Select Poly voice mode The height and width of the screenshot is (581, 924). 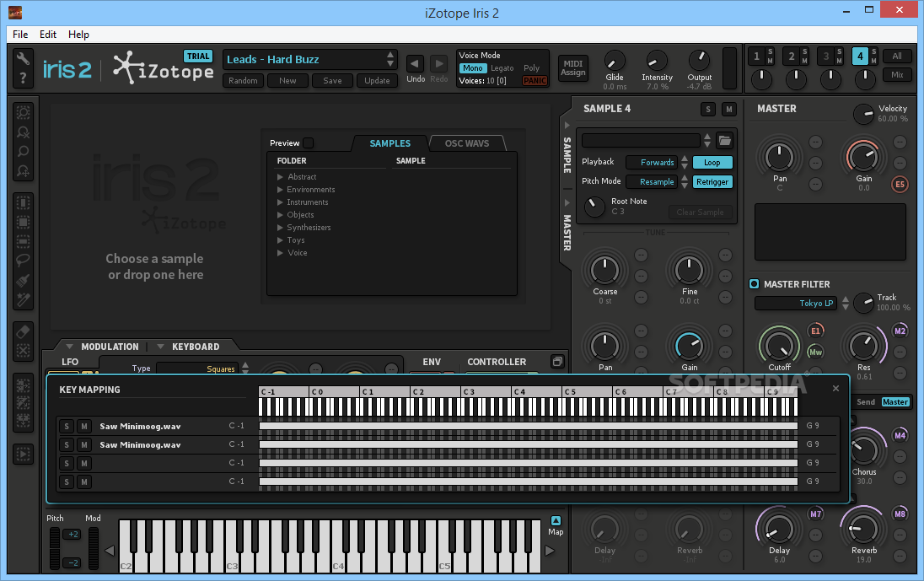point(531,68)
